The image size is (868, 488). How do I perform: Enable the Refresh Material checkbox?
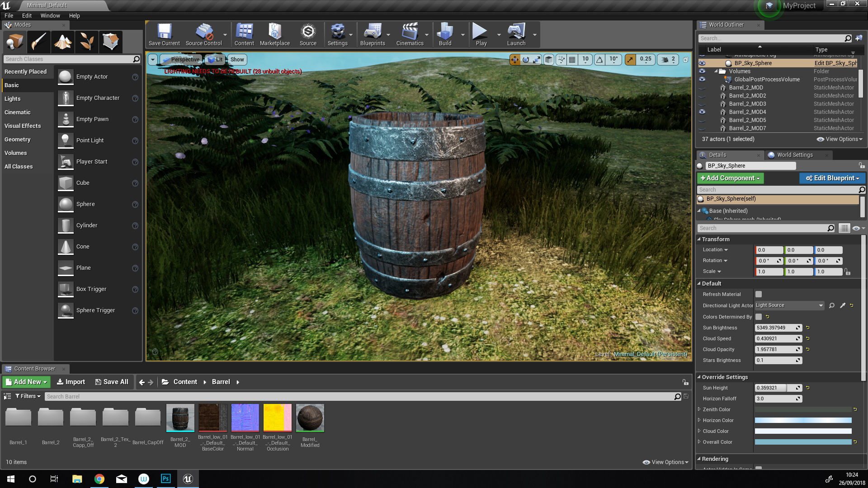[x=759, y=294]
